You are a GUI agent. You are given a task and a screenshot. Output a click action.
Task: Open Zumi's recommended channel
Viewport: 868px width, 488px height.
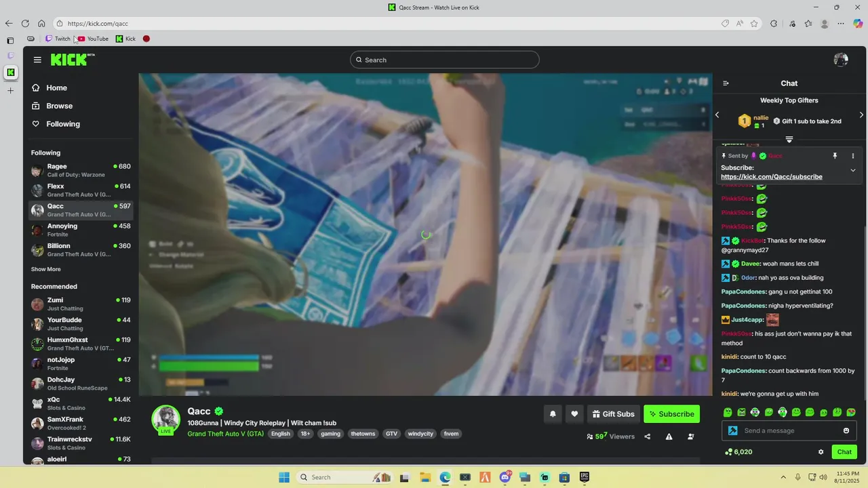(81, 304)
